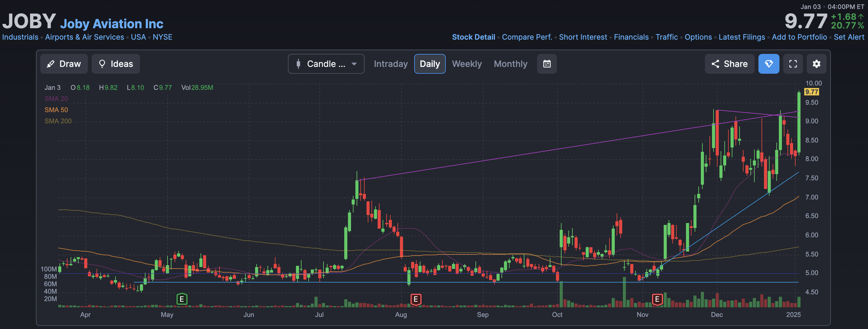868x329 pixels.
Task: Open the Draw tool
Action: pyautogui.click(x=64, y=64)
